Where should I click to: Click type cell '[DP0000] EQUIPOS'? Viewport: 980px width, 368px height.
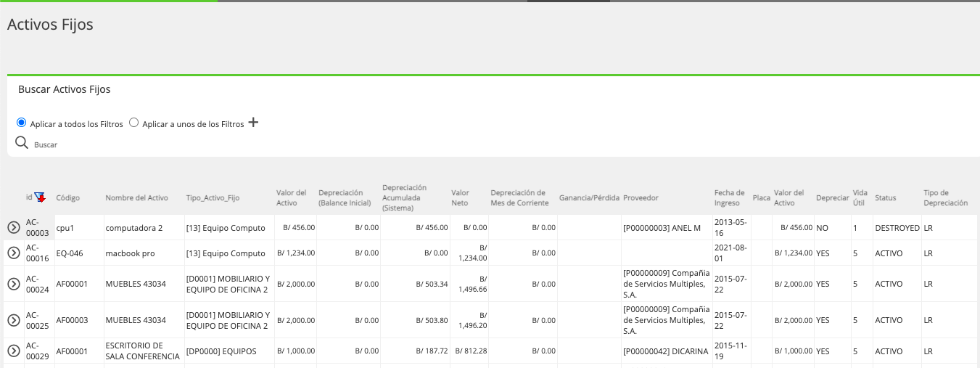tap(221, 351)
